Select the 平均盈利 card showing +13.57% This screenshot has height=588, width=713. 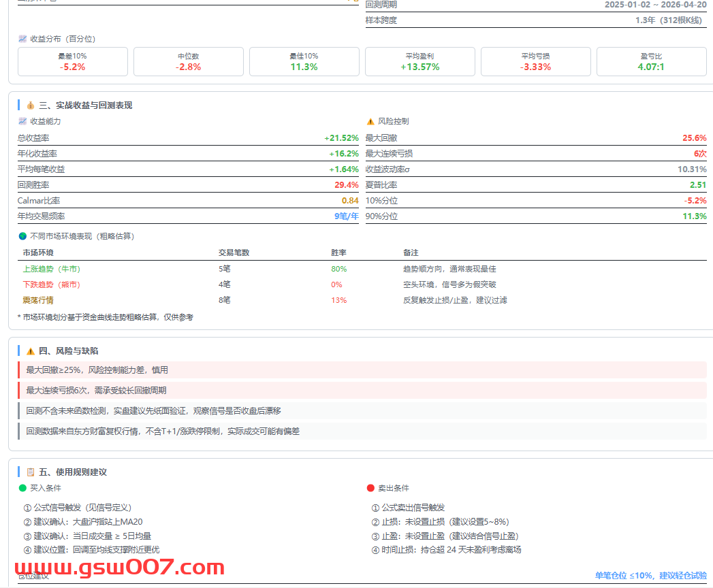[419, 61]
